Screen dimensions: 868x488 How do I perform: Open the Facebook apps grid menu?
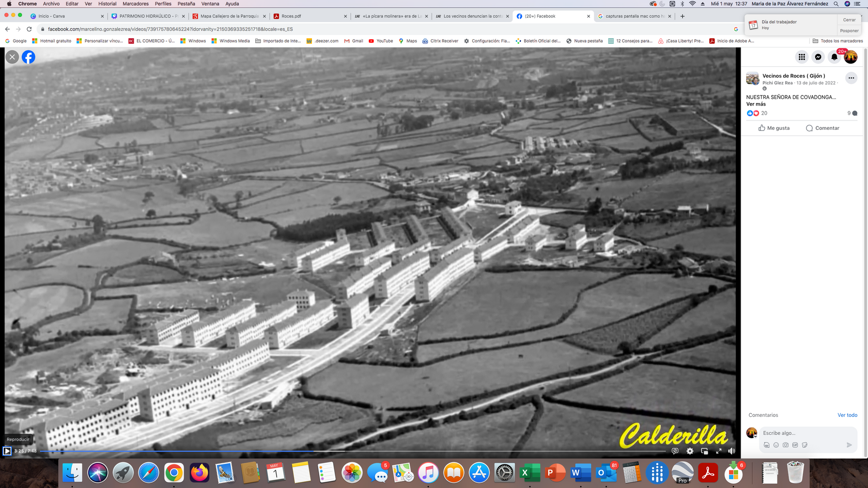[x=802, y=57]
